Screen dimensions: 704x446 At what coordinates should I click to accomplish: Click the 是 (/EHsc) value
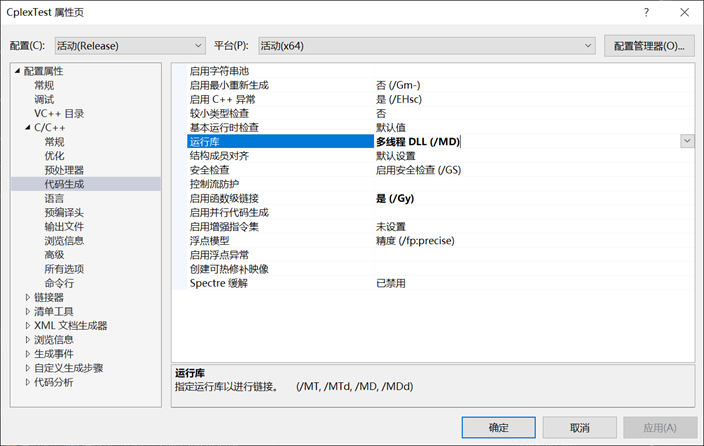399,99
